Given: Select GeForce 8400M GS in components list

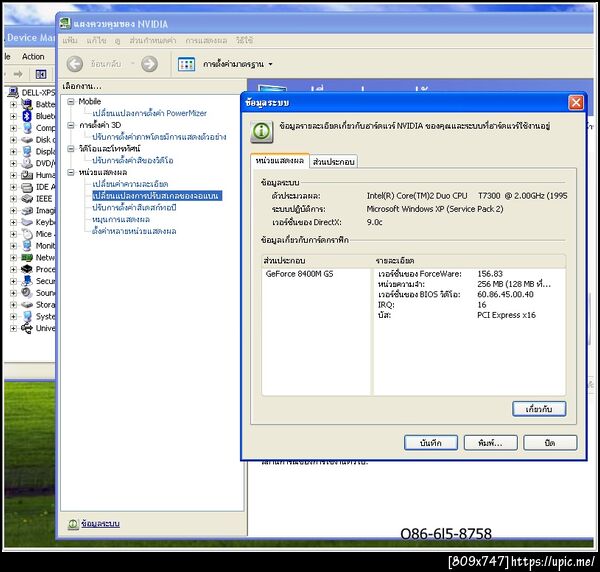Looking at the screenshot, I should 299,274.
